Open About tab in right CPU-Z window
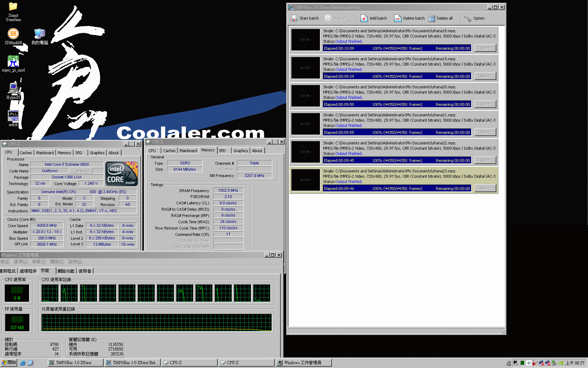Image resolution: width=588 pixels, height=368 pixels. [257, 151]
